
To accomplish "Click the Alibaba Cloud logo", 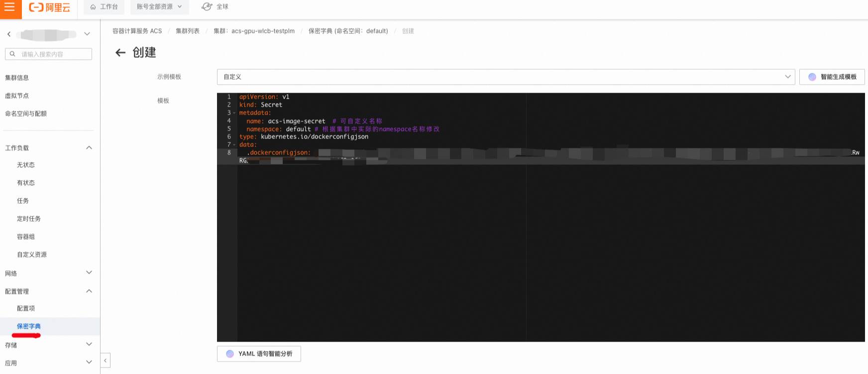I will tap(49, 7).
